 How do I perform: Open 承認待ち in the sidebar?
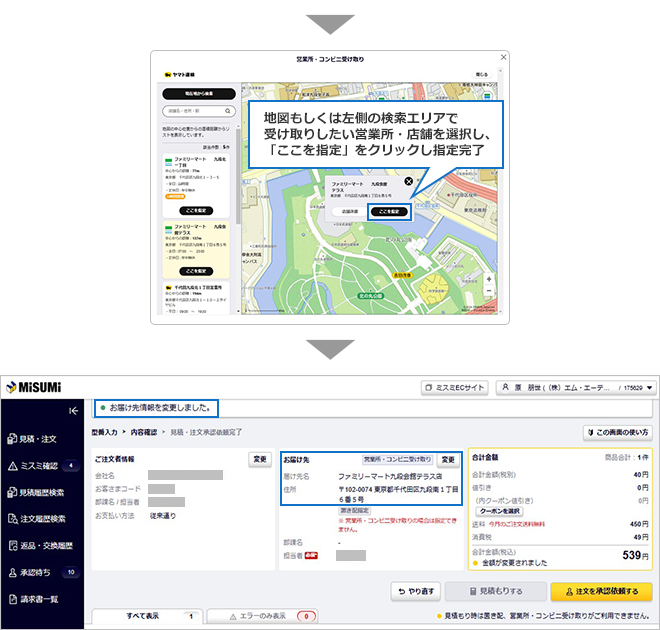[42, 572]
